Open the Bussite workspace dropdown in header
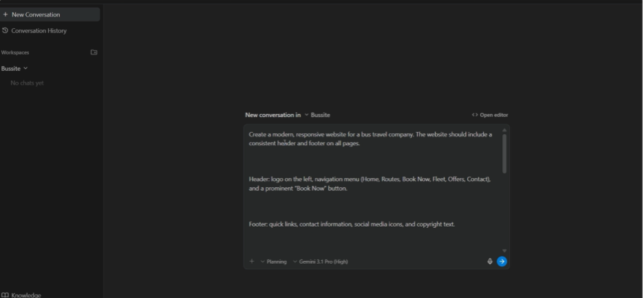The height and width of the screenshot is (298, 644). (x=318, y=115)
